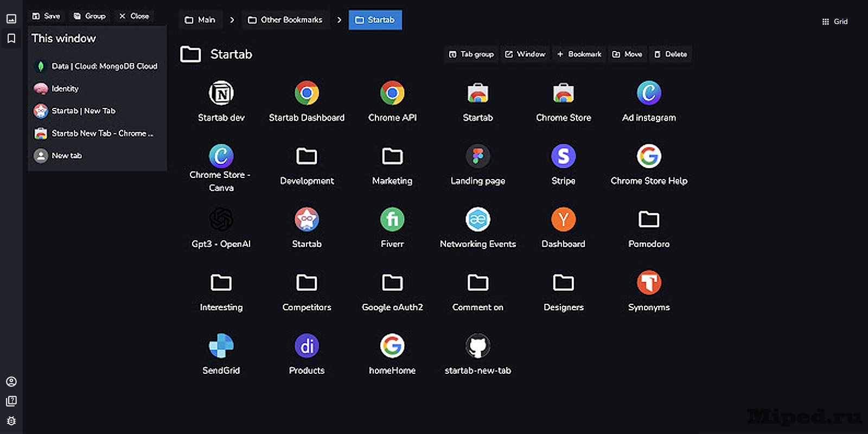The height and width of the screenshot is (434, 868).
Task: Open the Development folder
Action: pos(307,165)
